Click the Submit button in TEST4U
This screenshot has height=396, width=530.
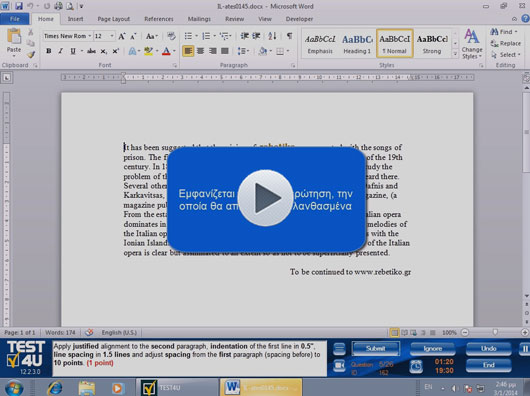(376, 348)
